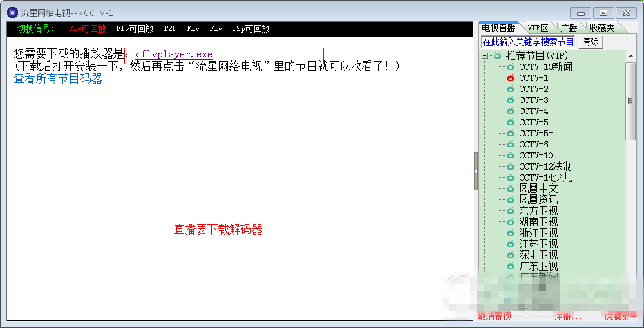Open 查看所有节目码器 link
Screen dimensions: 644x328
58,79
